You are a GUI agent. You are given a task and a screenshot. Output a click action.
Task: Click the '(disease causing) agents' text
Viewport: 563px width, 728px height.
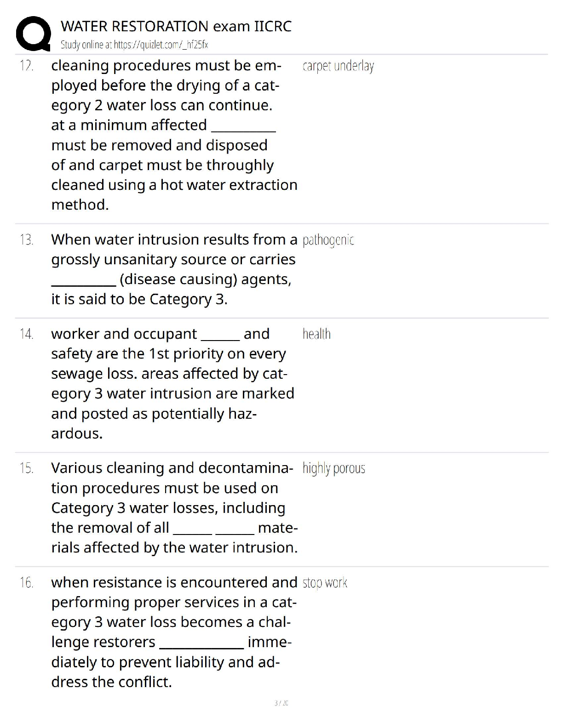pos(205,279)
